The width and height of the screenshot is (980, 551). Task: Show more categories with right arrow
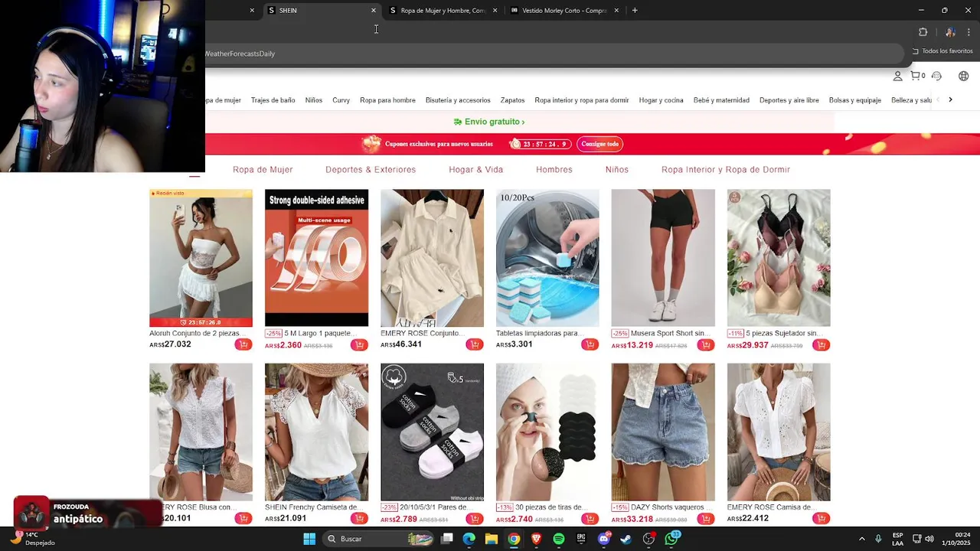pos(950,99)
